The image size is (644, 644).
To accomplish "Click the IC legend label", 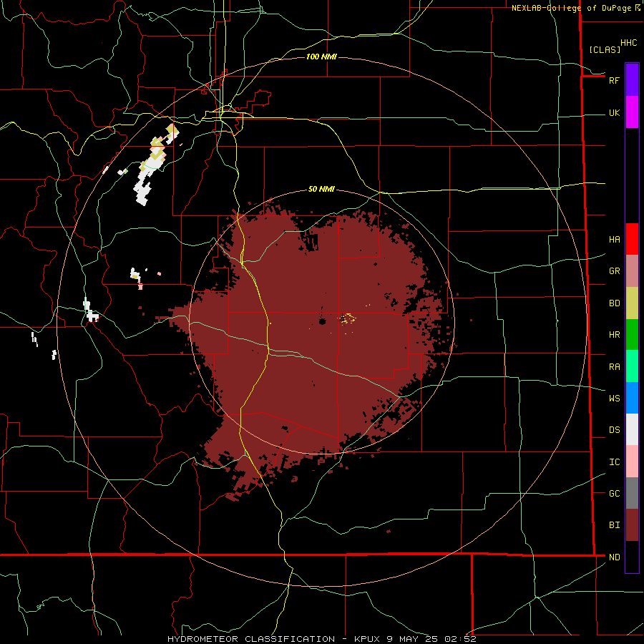I will coord(614,462).
